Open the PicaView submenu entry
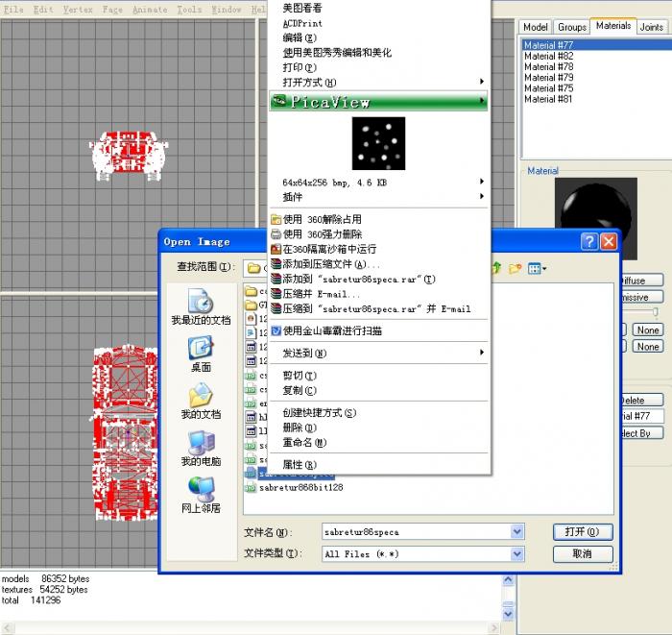Screen dimensions: 672x635 click(x=378, y=102)
